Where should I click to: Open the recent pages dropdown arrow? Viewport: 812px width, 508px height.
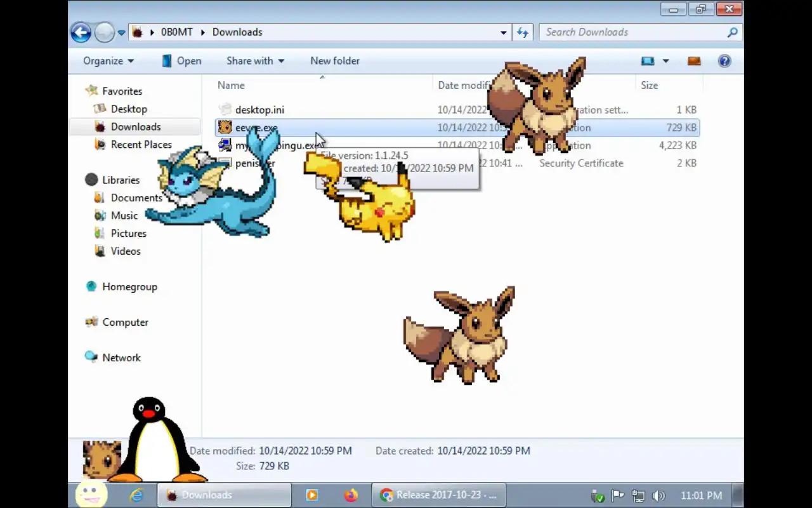coord(121,32)
